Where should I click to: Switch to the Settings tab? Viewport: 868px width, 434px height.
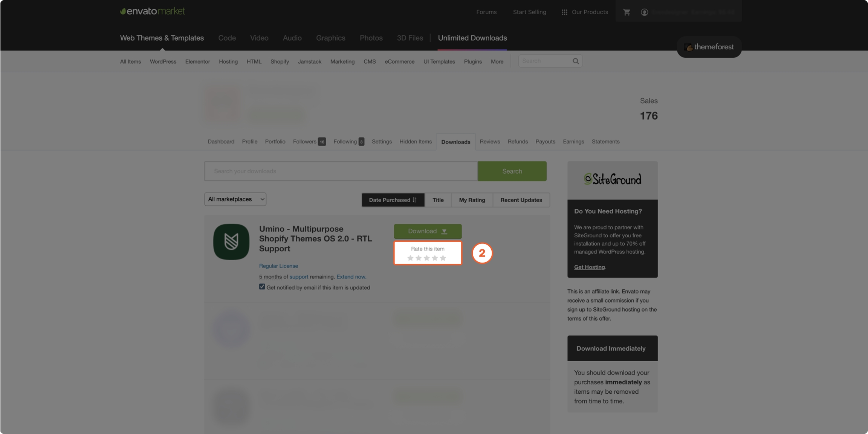pyautogui.click(x=382, y=142)
